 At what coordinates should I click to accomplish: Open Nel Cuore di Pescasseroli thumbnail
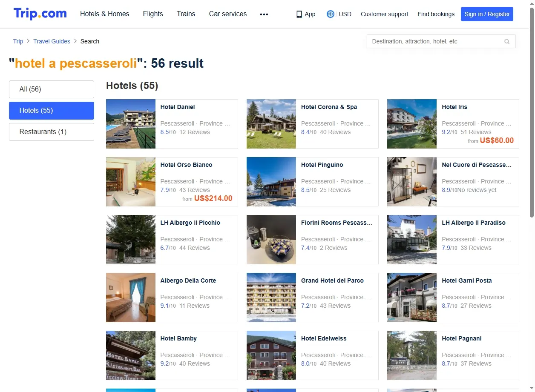[x=412, y=182]
